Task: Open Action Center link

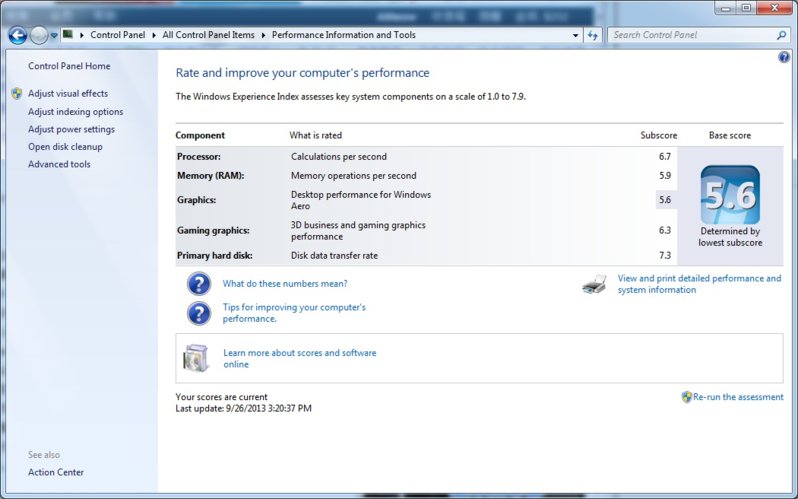Action: pos(55,472)
